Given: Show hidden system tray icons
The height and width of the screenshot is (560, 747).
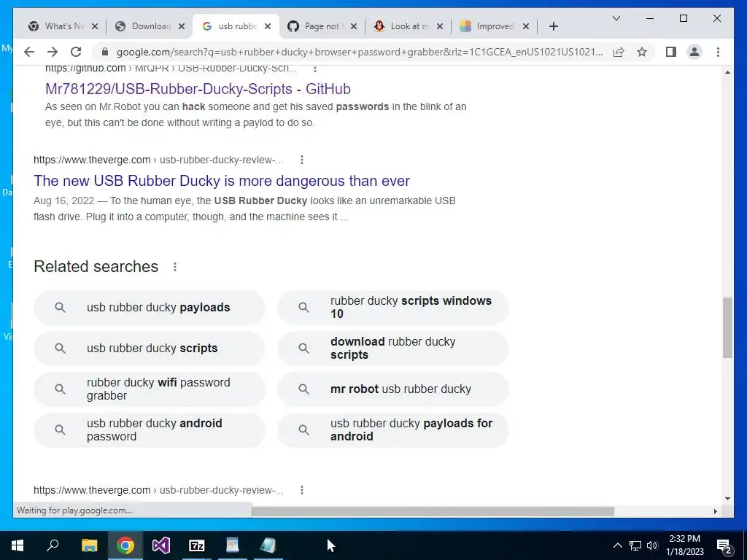Looking at the screenshot, I should [617, 545].
